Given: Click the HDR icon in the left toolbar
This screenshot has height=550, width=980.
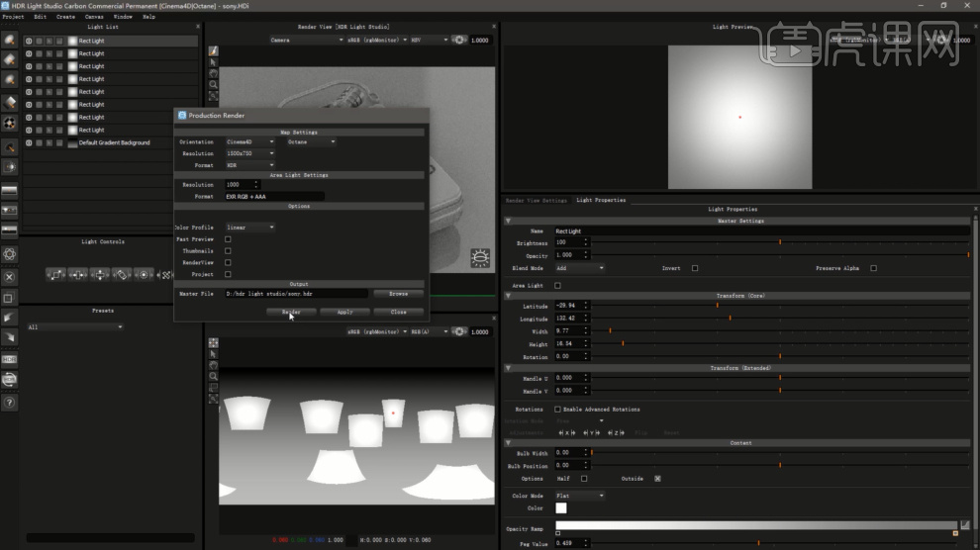Looking at the screenshot, I should click(9, 359).
